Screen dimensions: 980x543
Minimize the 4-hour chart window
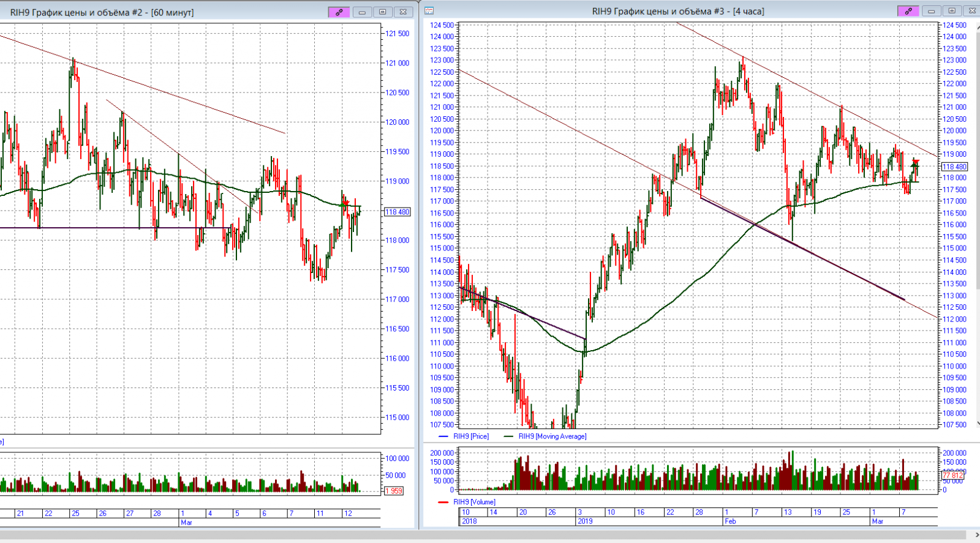[x=931, y=11]
